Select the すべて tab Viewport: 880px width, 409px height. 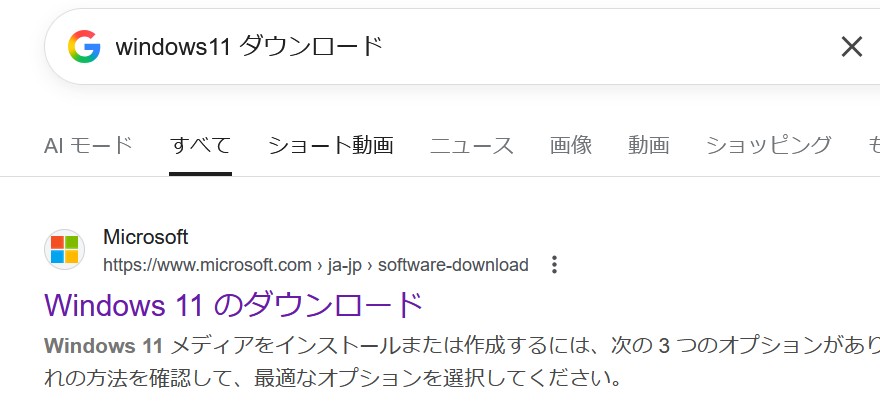coord(200,145)
